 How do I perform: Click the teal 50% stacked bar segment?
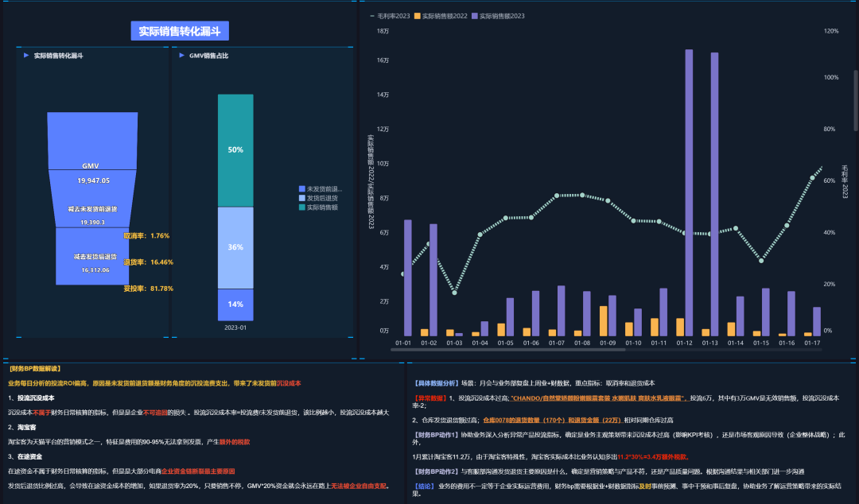235,151
